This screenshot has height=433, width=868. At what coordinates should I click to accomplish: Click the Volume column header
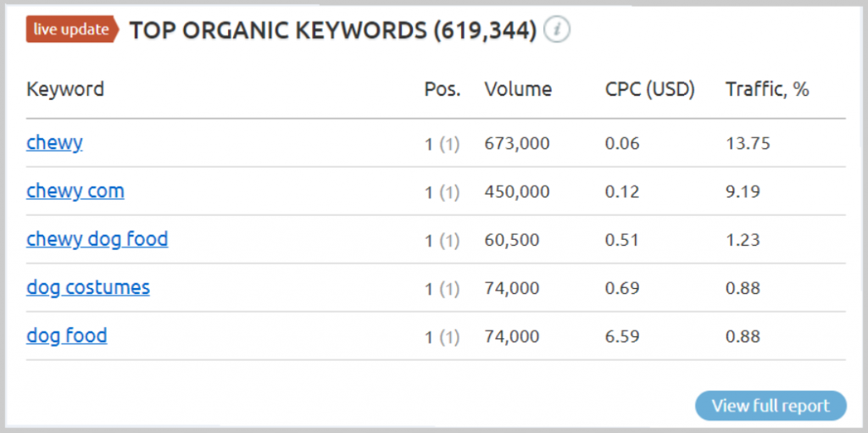point(518,89)
